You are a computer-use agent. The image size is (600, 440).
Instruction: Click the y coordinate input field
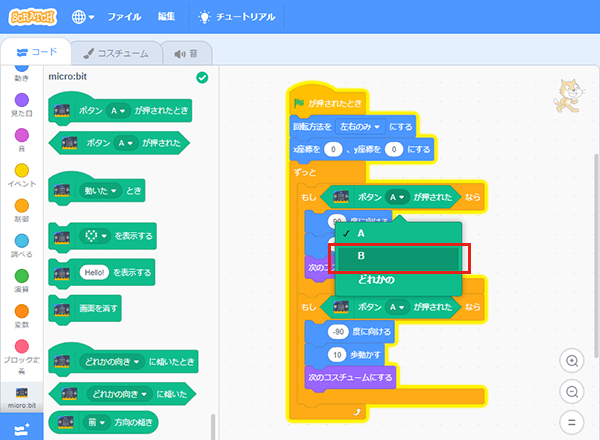point(394,150)
